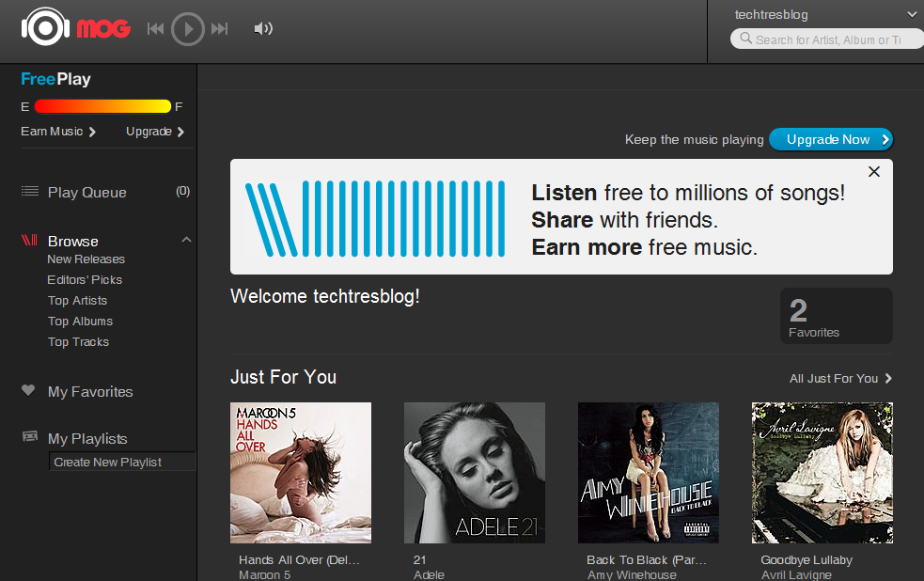Click the My Favorites heart icon

click(x=28, y=390)
